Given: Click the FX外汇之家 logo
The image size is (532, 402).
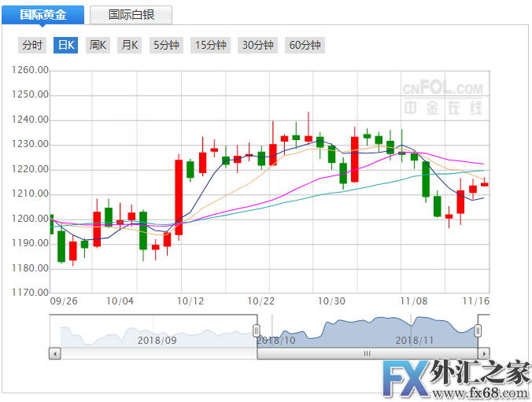Looking at the screenshot, I should click(x=456, y=377).
